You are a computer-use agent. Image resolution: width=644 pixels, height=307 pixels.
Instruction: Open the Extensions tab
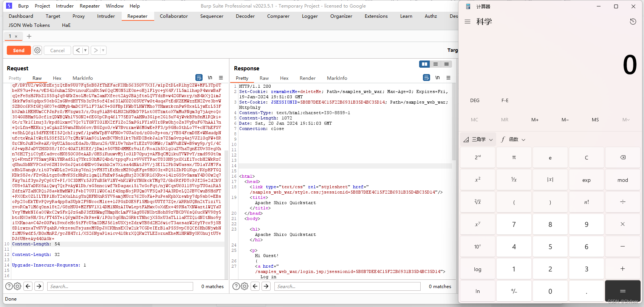[376, 16]
